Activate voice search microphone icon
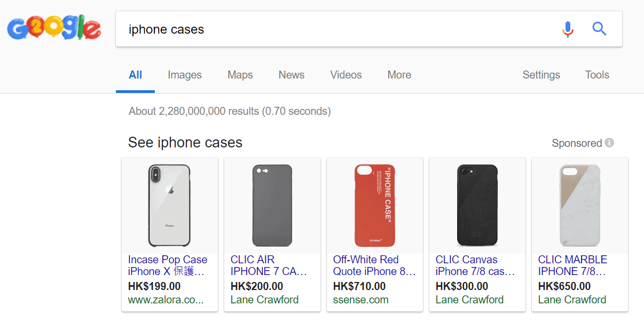Screen dimensions: 644x329 (568, 29)
